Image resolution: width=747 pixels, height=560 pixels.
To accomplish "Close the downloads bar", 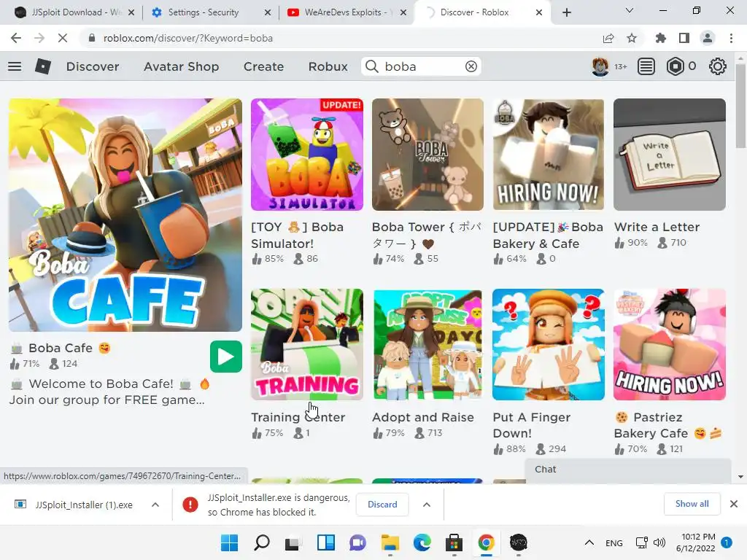I will (734, 504).
